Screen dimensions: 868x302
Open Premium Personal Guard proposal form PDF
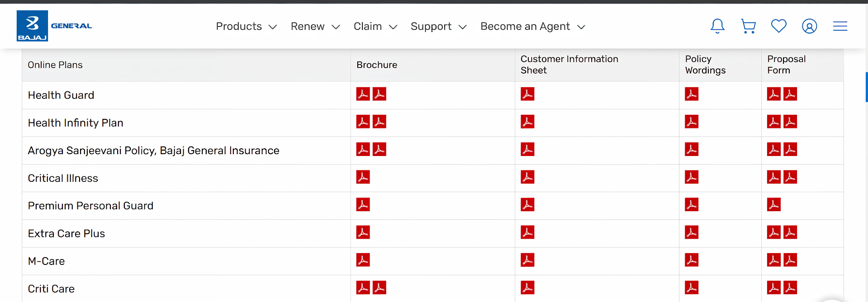[x=773, y=205]
